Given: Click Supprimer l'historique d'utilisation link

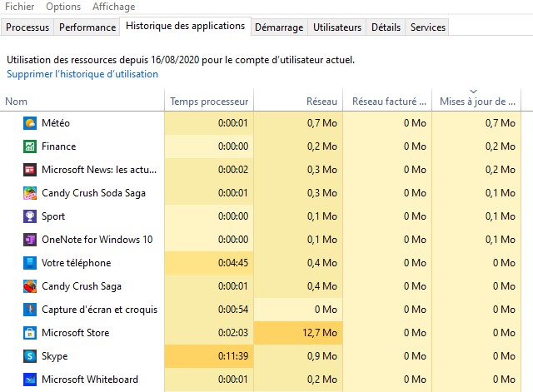Looking at the screenshot, I should 82,74.
